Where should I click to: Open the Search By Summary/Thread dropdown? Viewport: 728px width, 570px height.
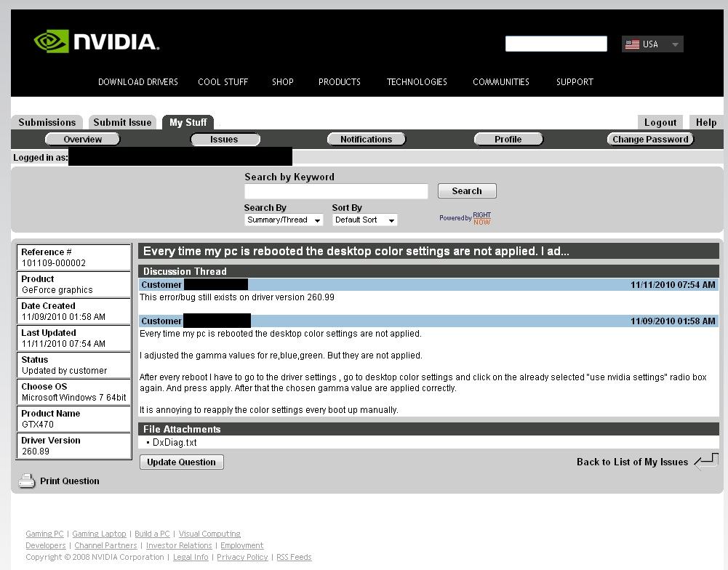click(284, 220)
